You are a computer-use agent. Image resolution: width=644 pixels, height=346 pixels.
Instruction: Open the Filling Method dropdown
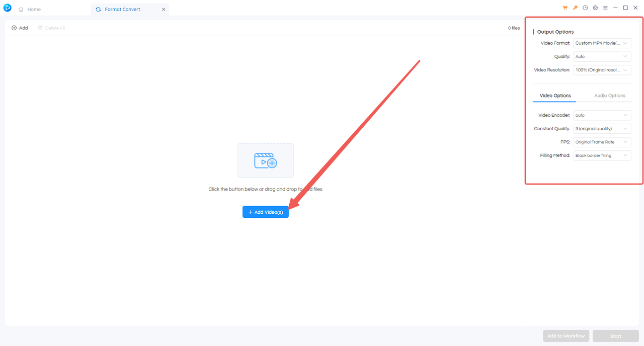[602, 155]
